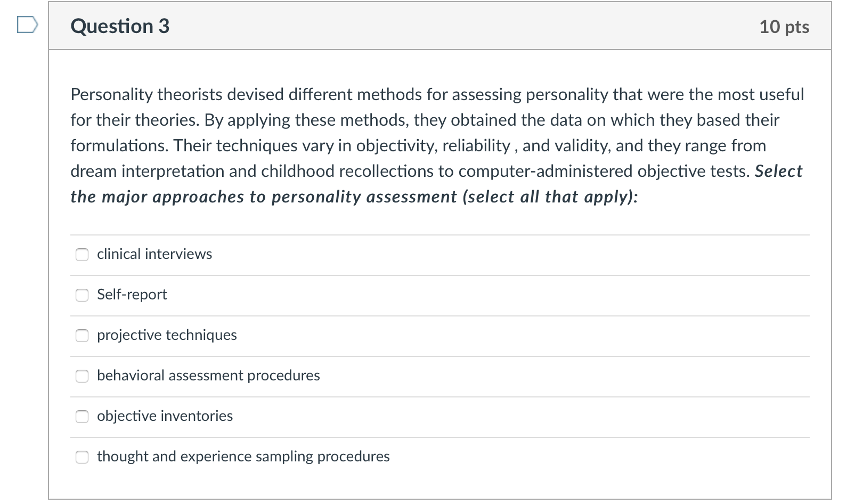Click the bold italic '(select all that apply)' text

(x=550, y=197)
